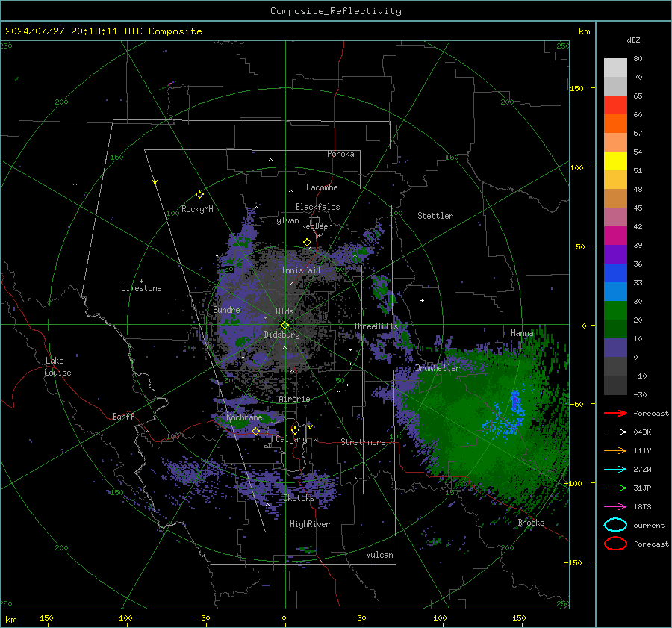Click the yellow diamond marker below RedDeer
The height and width of the screenshot is (628, 672).
pos(308,243)
